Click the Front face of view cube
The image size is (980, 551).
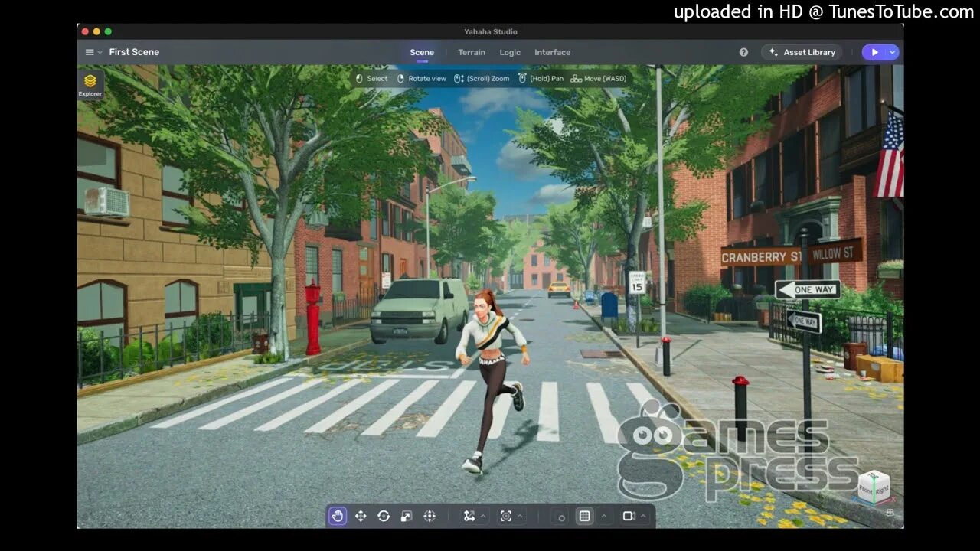(x=865, y=490)
